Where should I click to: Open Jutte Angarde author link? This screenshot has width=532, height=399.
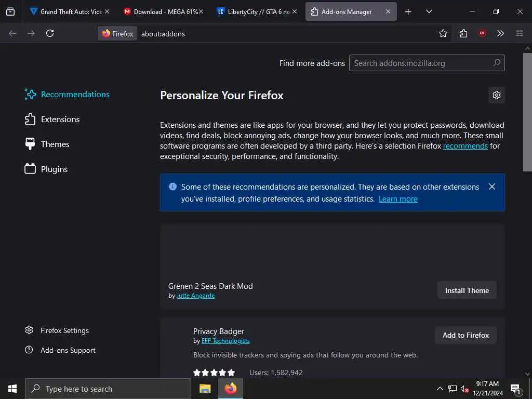tap(195, 296)
